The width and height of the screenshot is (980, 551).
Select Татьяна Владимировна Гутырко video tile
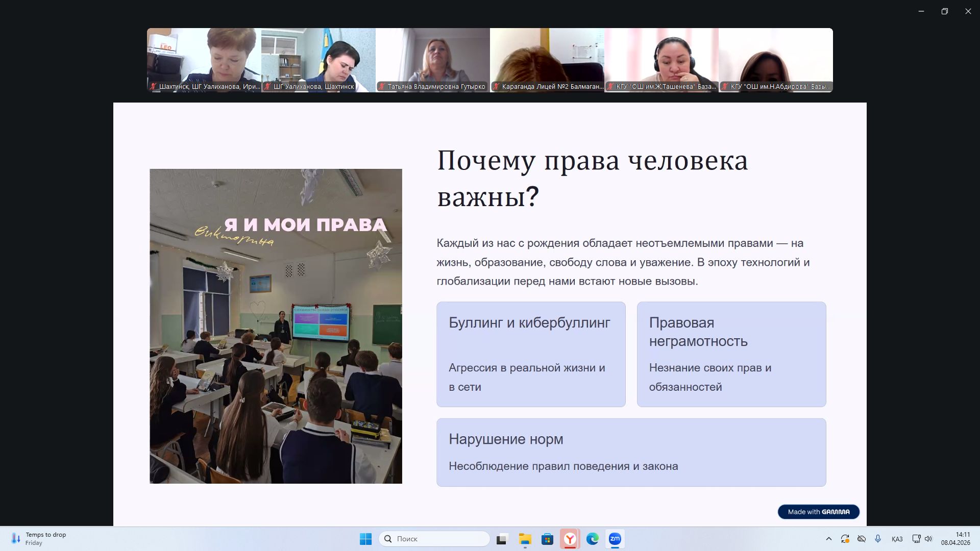click(432, 60)
